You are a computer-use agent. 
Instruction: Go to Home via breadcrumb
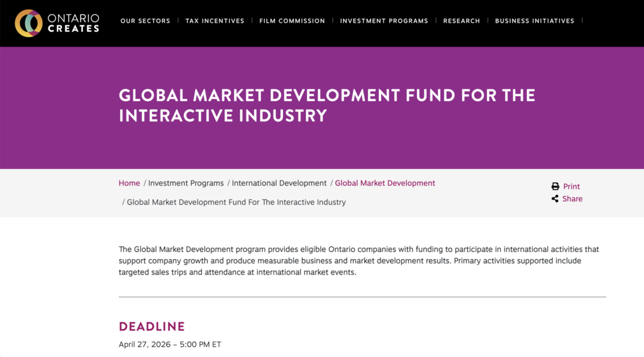click(x=129, y=183)
